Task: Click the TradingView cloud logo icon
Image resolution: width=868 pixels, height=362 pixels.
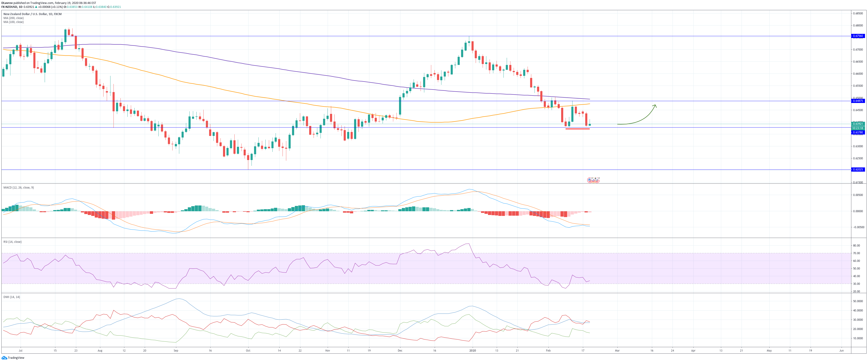Action: coord(4,358)
